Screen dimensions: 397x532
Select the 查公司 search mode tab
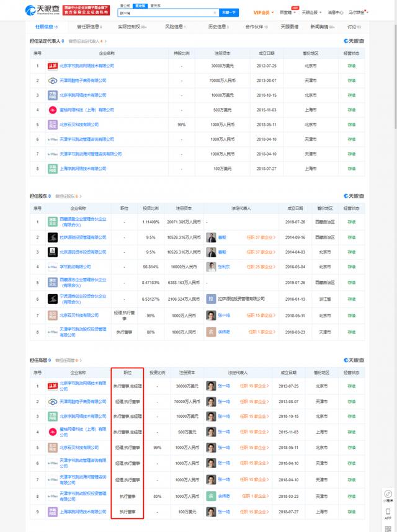(x=125, y=6)
